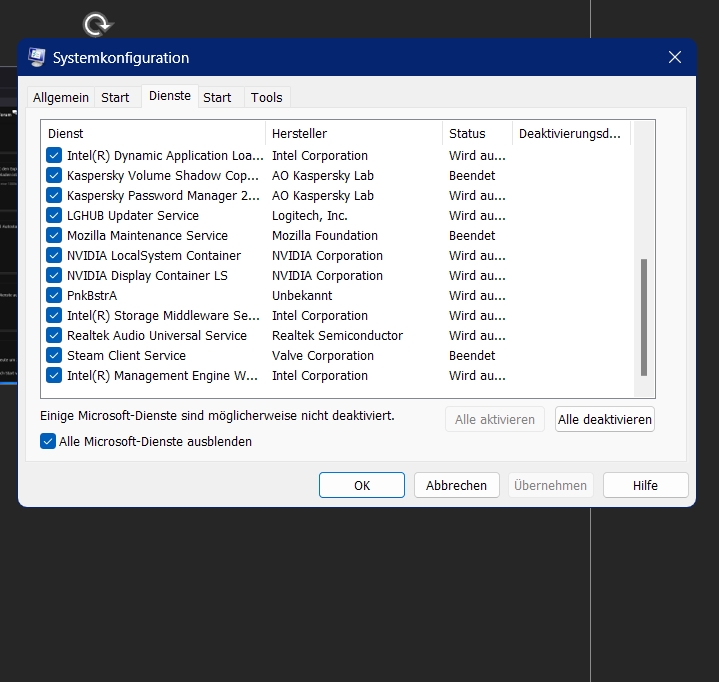Sort by the Status column header
Image resolution: width=719 pixels, height=682 pixels.
click(477, 133)
